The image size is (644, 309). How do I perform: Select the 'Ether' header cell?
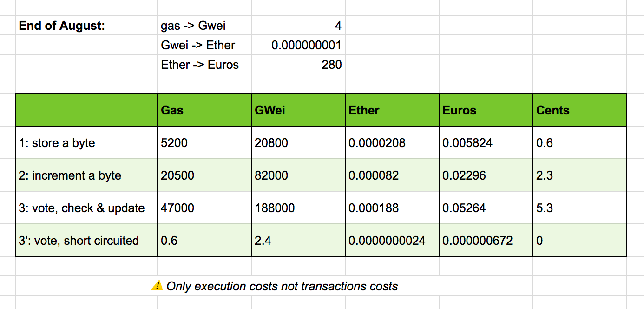point(392,110)
